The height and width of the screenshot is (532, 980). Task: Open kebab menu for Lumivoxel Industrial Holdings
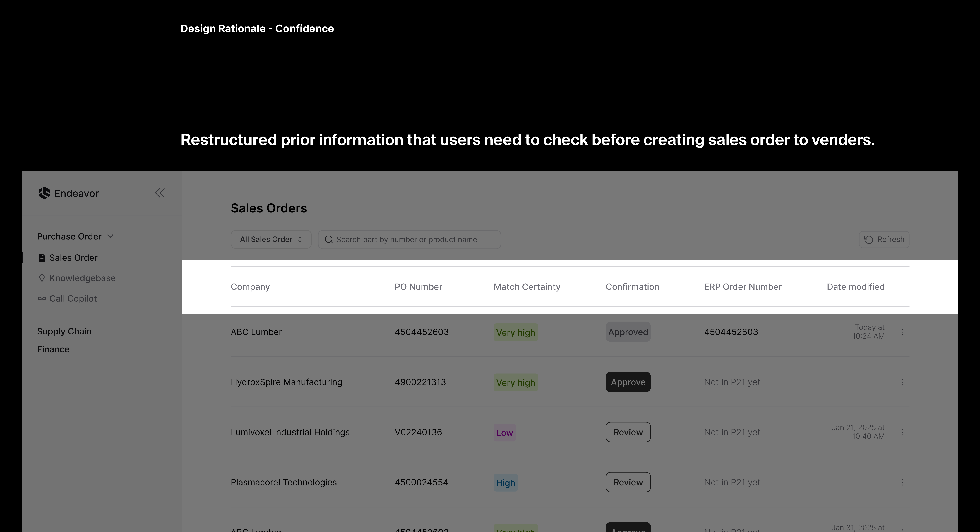[x=902, y=432]
